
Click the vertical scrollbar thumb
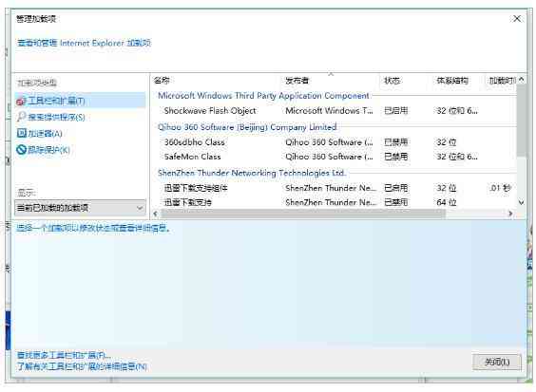coord(521,121)
